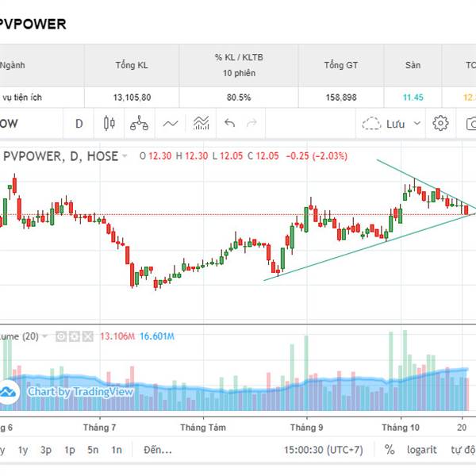This screenshot has height=476, width=476.
Task: Open Volume indicator format settings icon
Action: [74, 336]
